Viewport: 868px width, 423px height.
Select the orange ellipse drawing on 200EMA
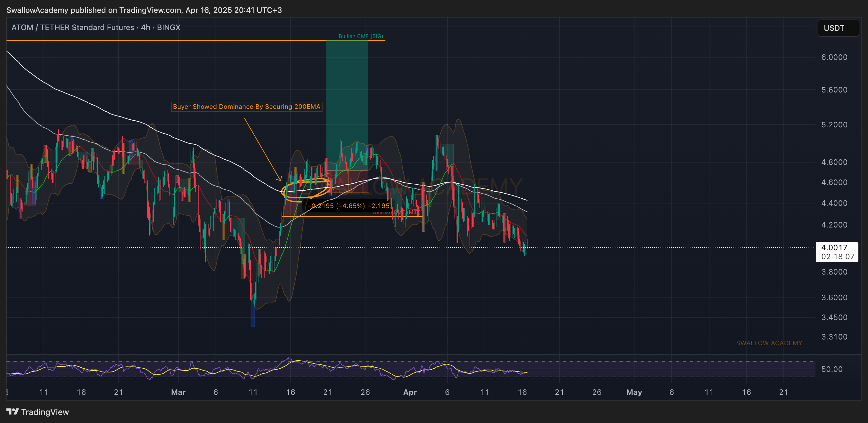(306, 190)
